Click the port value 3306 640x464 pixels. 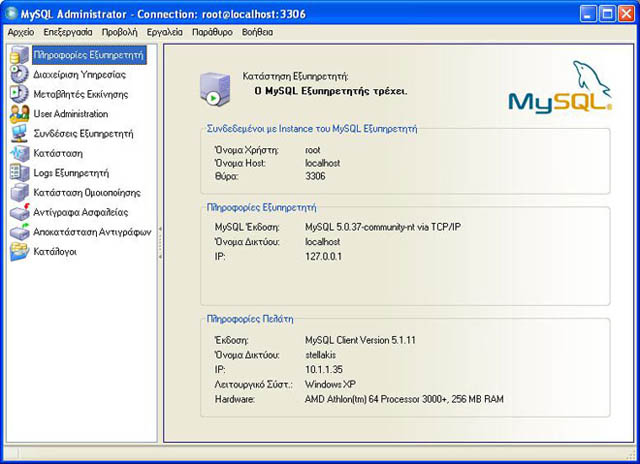point(315,176)
